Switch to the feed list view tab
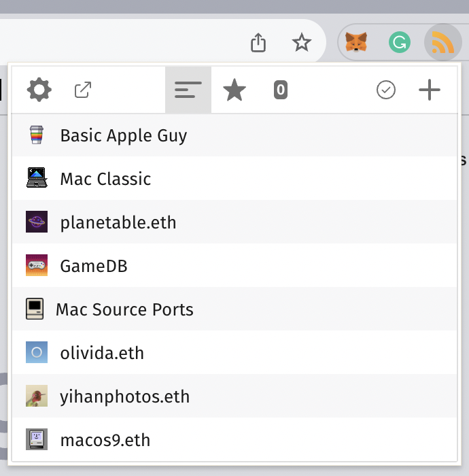Image resolution: width=469 pixels, height=476 pixels. pos(188,90)
